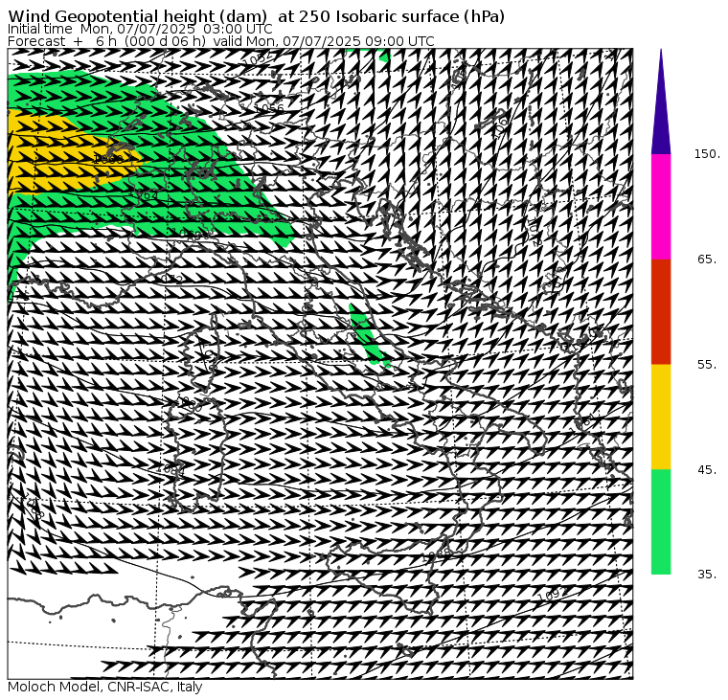Click the legend value '150.'

[707, 153]
